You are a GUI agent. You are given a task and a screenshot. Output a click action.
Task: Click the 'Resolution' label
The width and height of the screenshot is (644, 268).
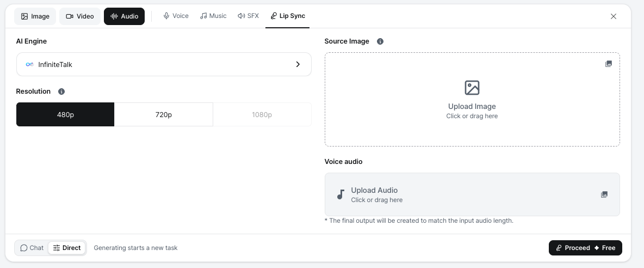pyautogui.click(x=33, y=92)
